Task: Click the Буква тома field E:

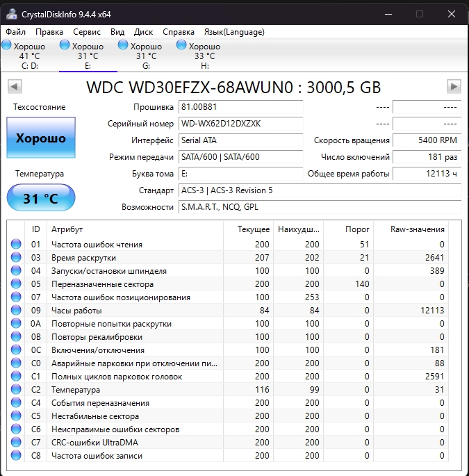Action: point(240,174)
